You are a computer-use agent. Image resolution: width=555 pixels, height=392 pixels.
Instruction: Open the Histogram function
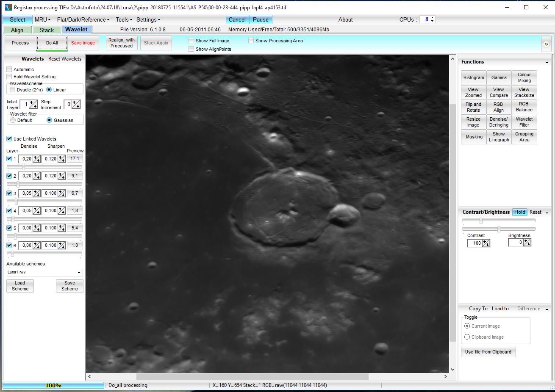coord(473,78)
